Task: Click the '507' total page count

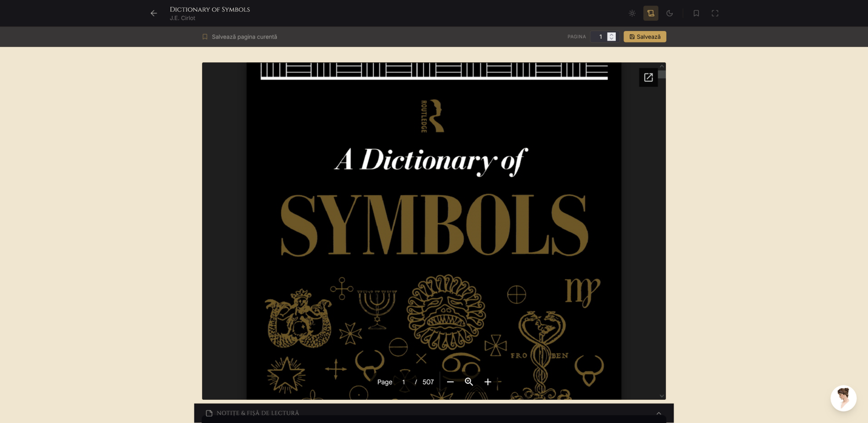Action: click(x=428, y=382)
